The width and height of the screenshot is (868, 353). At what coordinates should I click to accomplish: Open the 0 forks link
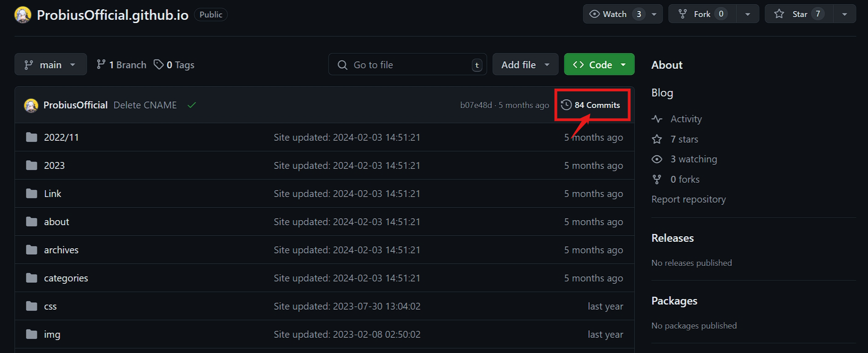pyautogui.click(x=685, y=179)
